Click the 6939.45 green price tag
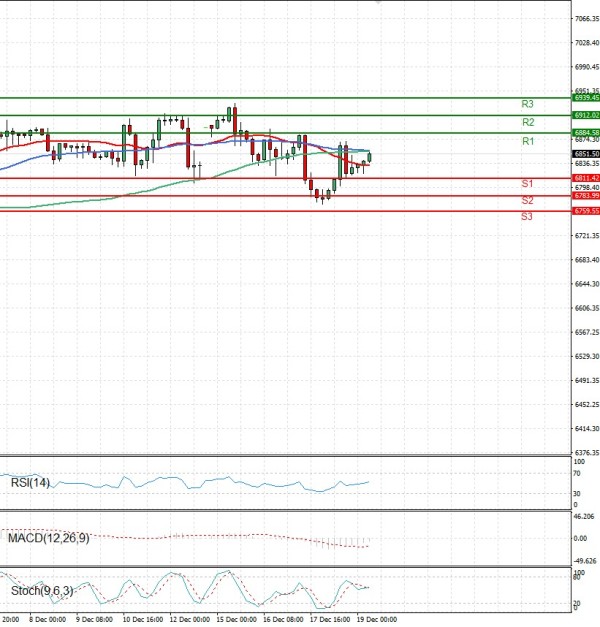Screen dimensions: 600x627 pos(585,98)
